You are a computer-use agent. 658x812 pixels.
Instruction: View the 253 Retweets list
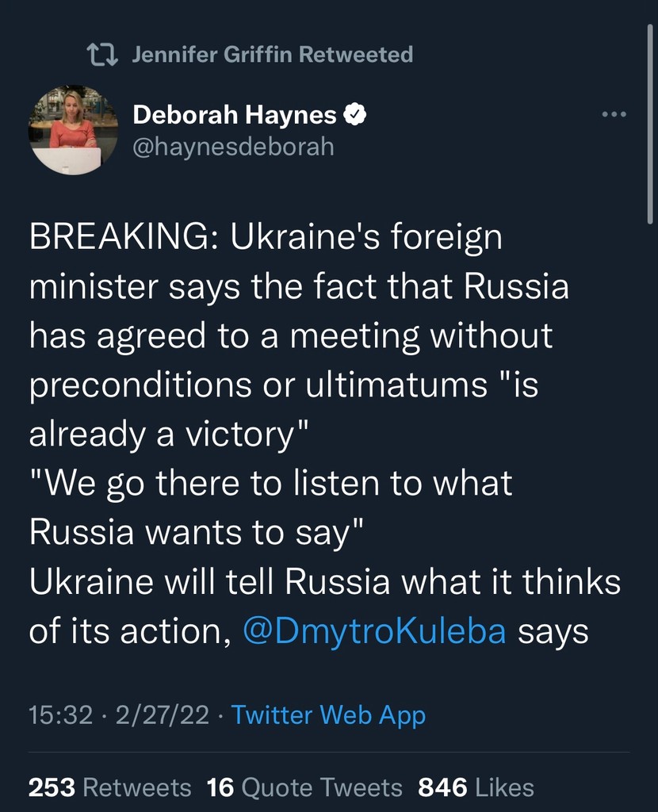pos(109,787)
